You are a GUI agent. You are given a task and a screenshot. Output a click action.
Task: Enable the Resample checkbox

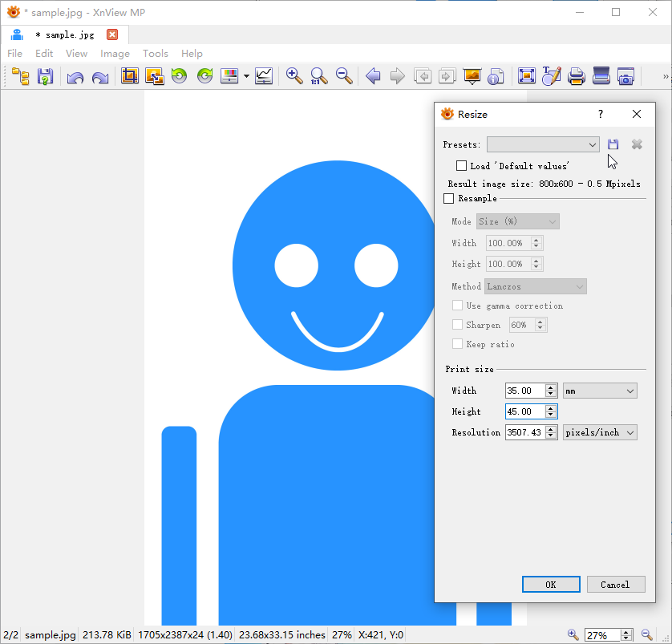coord(449,198)
